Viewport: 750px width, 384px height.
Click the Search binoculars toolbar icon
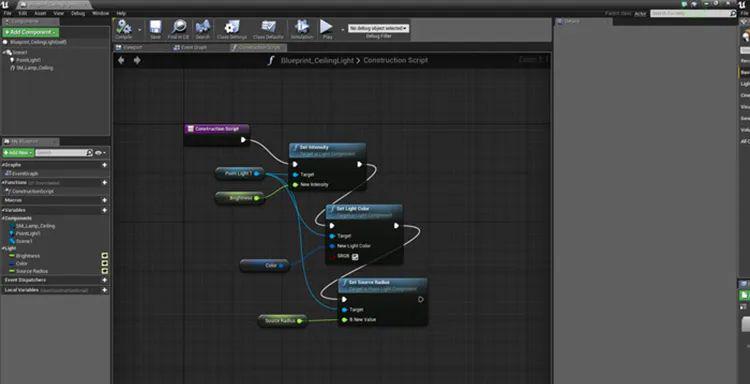click(203, 29)
